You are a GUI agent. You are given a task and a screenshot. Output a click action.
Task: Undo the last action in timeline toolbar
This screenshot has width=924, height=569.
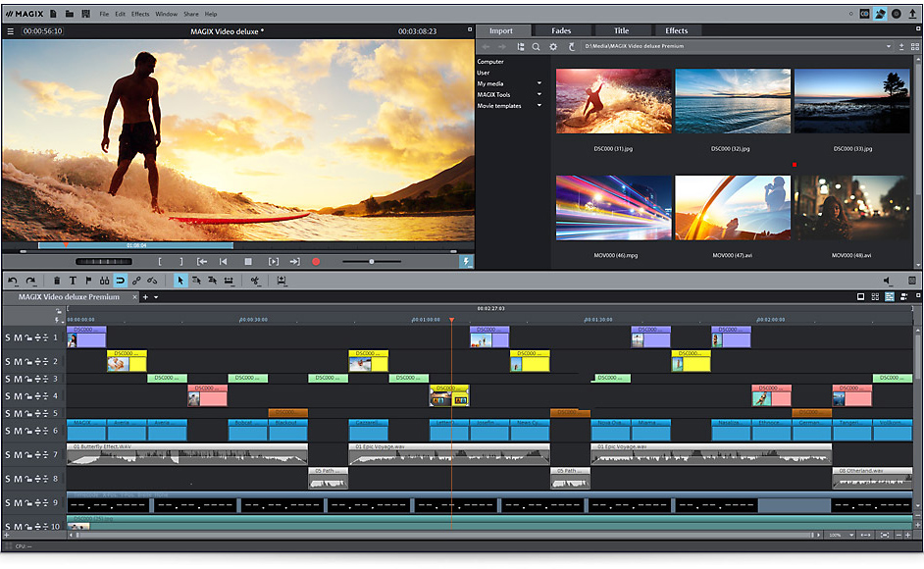click(13, 281)
